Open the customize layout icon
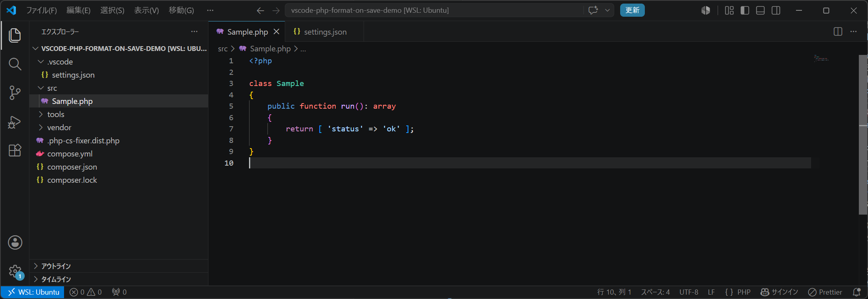This screenshot has height=299, width=868. tap(729, 10)
